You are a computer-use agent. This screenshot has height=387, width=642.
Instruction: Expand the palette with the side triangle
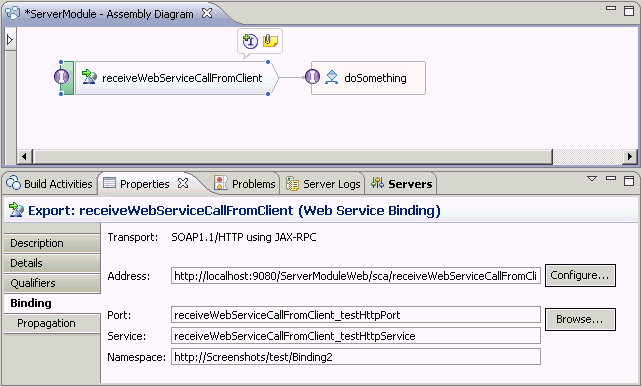tap(10, 40)
